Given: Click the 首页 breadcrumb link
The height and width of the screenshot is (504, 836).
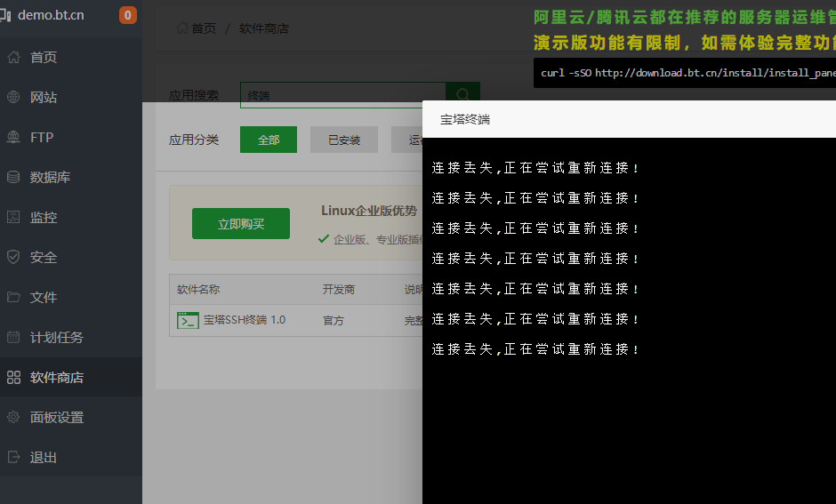Looking at the screenshot, I should (x=204, y=28).
